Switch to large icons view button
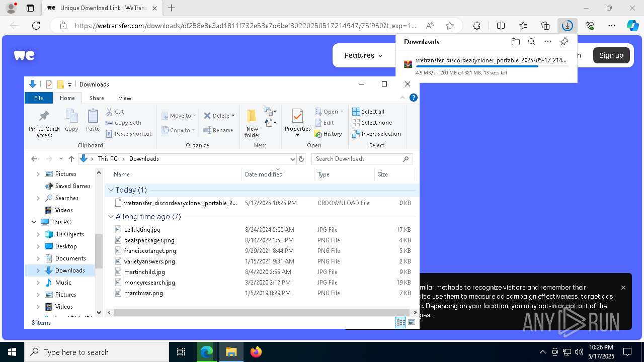Screen dimensions: 644x362 click(x=412, y=322)
